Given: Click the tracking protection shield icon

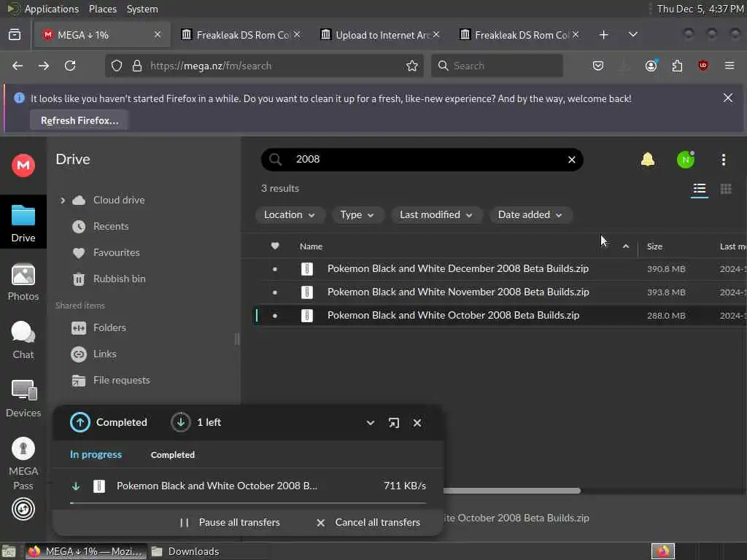Looking at the screenshot, I should pos(116,66).
